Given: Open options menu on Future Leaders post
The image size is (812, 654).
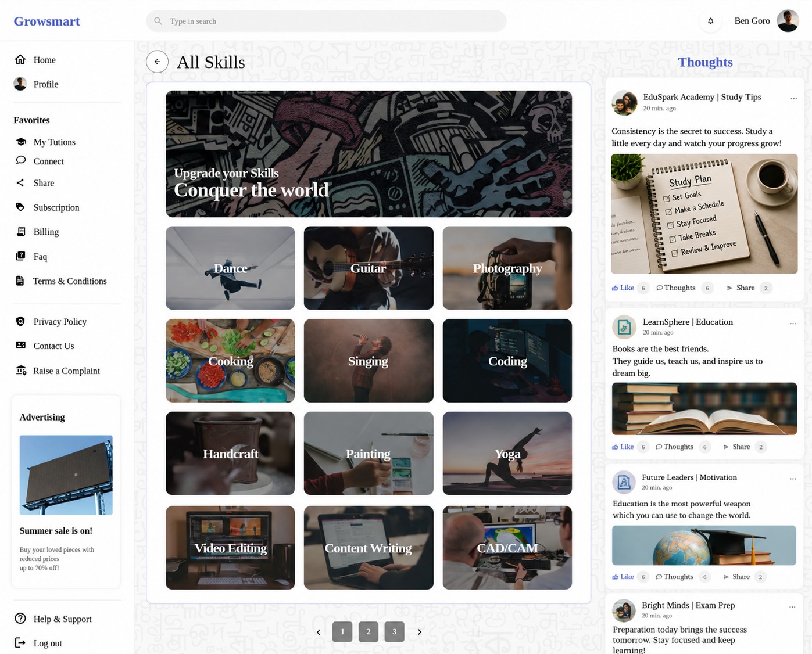Looking at the screenshot, I should point(793,479).
